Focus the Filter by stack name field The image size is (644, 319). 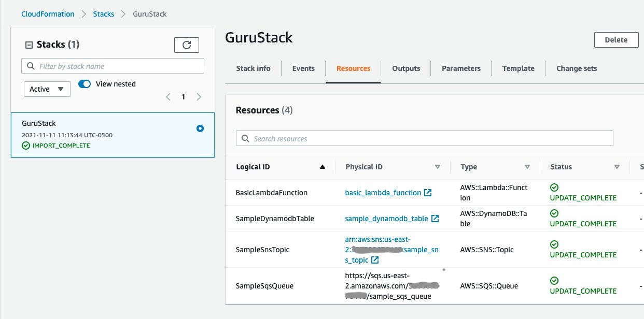(113, 66)
